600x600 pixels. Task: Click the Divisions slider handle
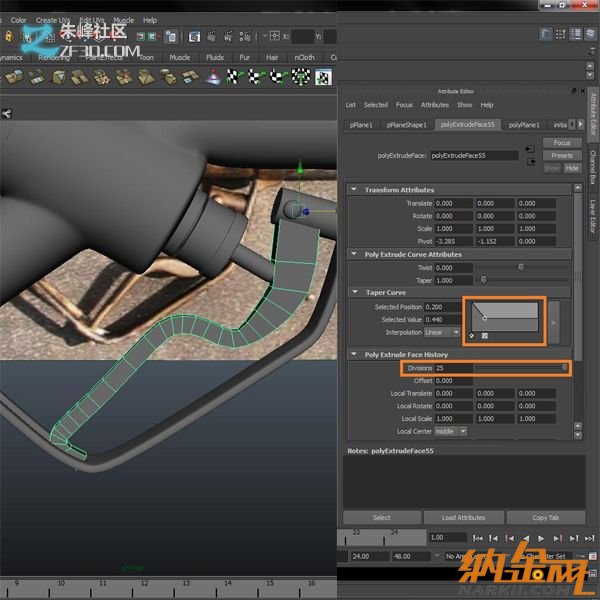[565, 368]
